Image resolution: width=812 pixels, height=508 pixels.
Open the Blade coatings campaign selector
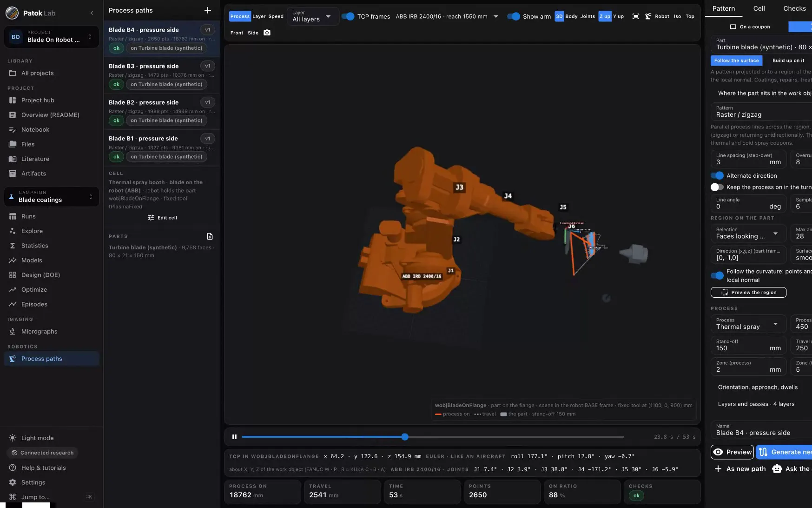coord(52,196)
